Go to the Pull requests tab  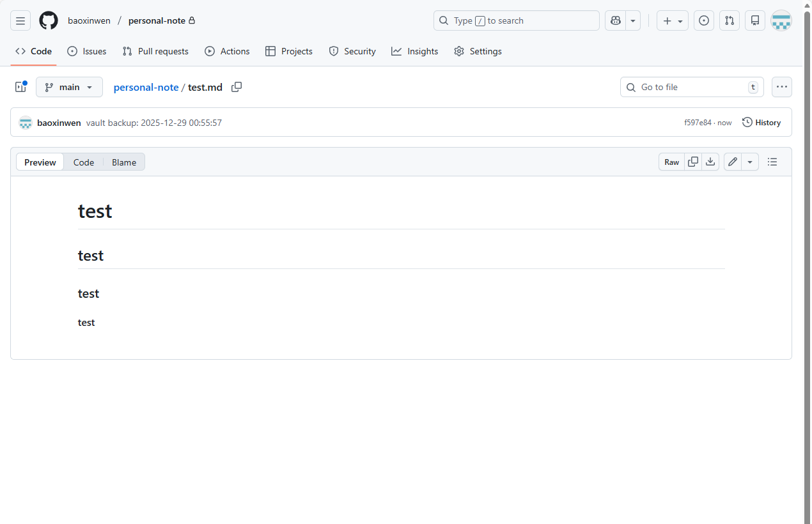pos(155,51)
